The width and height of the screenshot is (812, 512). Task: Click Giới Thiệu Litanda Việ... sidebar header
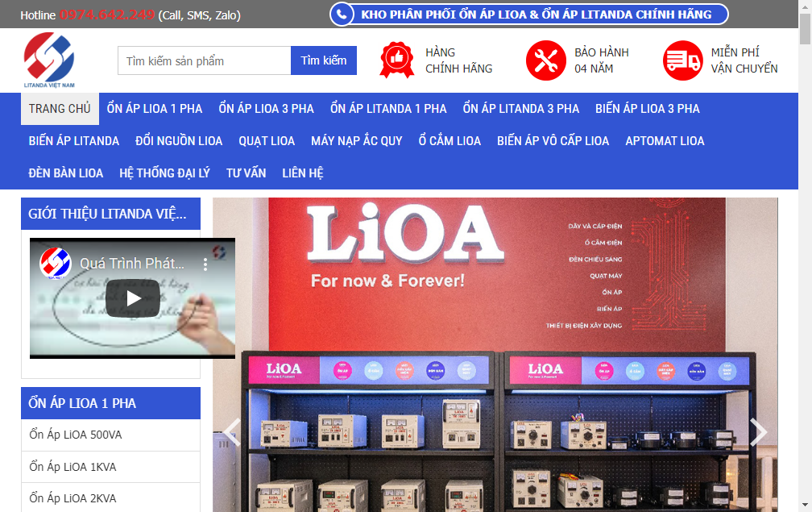[110, 214]
